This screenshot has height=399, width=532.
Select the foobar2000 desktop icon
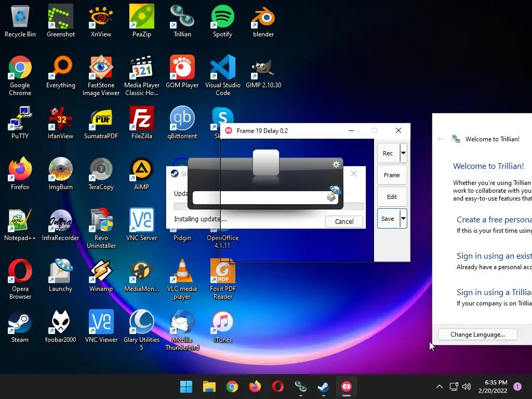coord(60,326)
